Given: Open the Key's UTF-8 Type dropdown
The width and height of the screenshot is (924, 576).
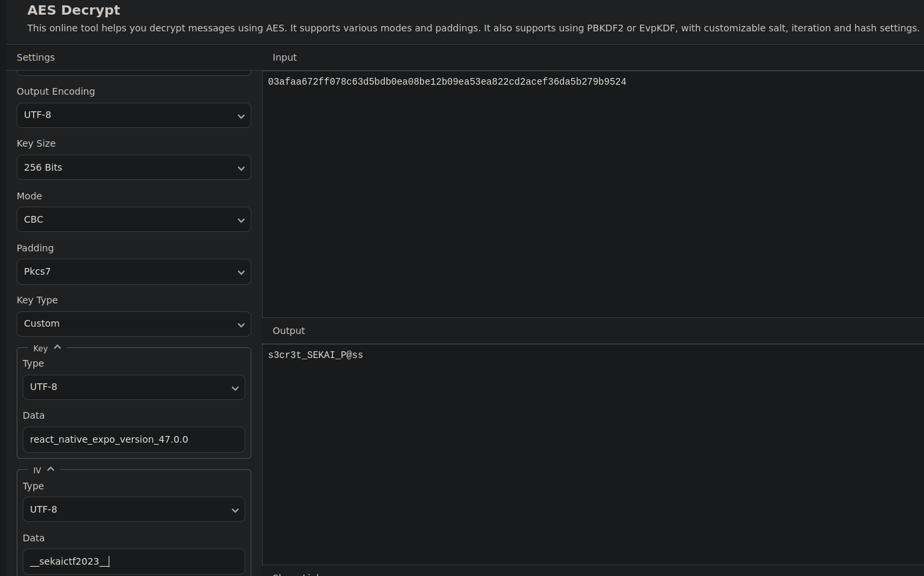Looking at the screenshot, I should 133,387.
